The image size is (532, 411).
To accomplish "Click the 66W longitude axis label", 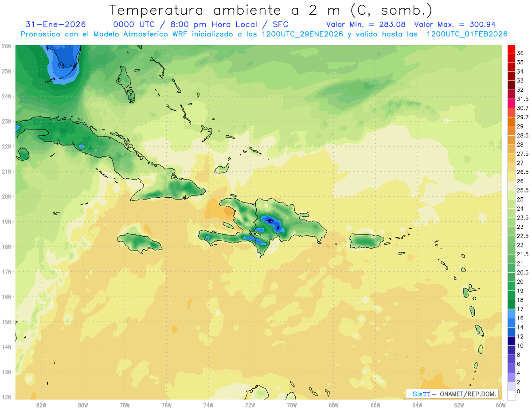I will (x=375, y=405).
